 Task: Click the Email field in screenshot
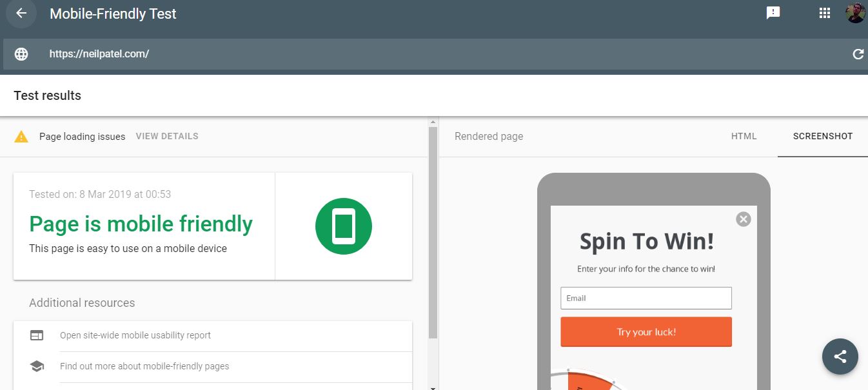pos(646,298)
